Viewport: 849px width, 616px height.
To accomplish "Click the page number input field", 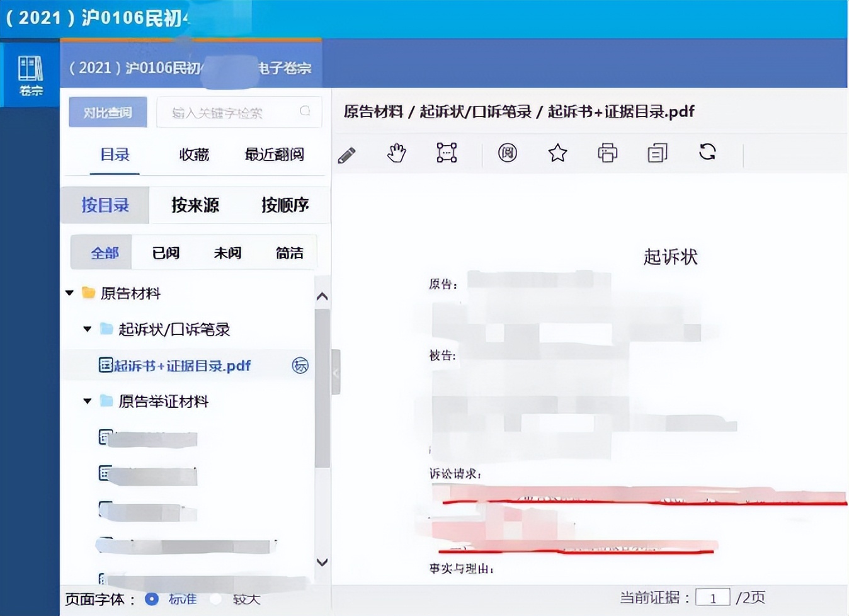I will click(x=713, y=596).
